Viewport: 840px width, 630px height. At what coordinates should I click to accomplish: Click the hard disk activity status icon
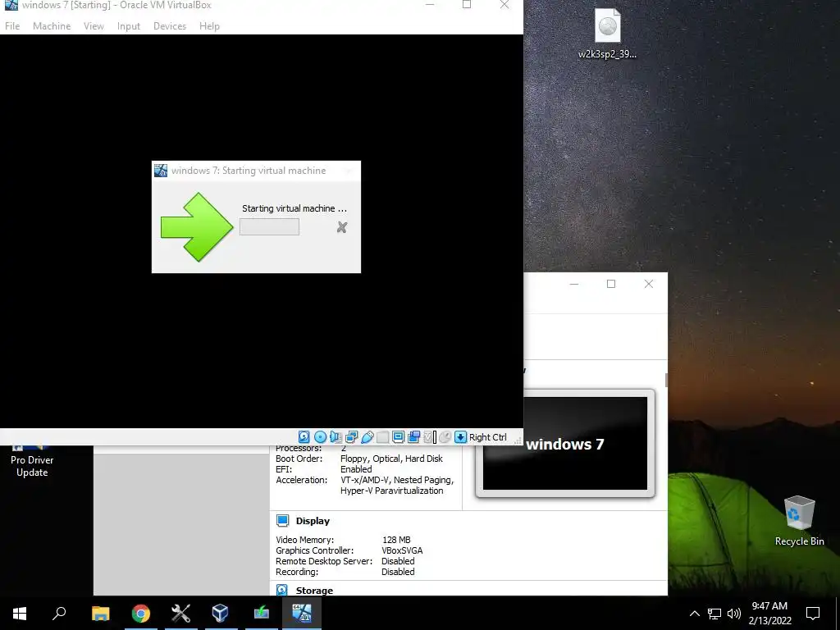point(304,436)
